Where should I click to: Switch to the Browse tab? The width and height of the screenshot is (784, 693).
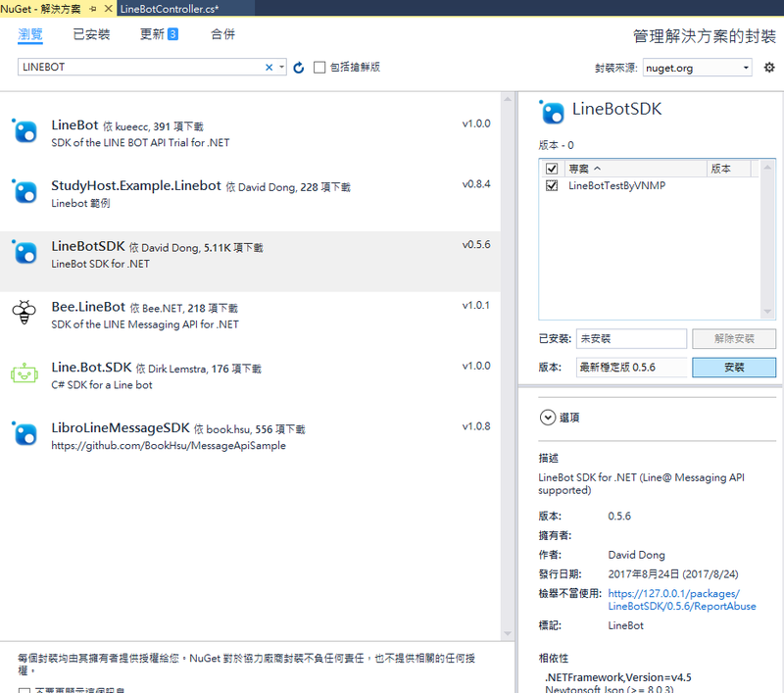(30, 34)
